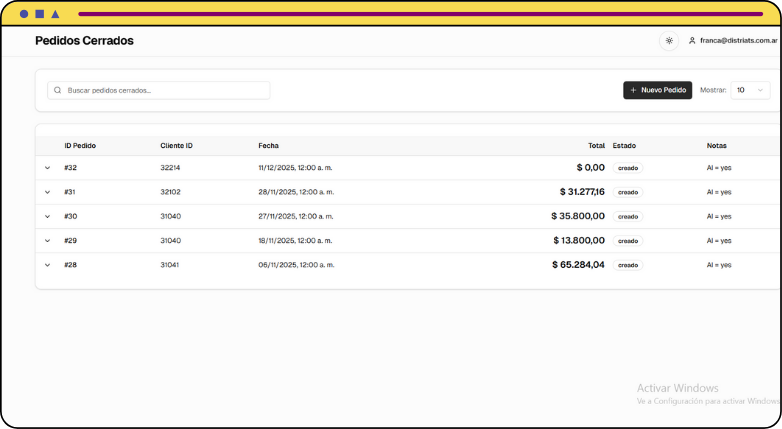Image resolution: width=782 pixels, height=429 pixels.
Task: Click the blue triangle icon in top bar
Action: (54, 14)
